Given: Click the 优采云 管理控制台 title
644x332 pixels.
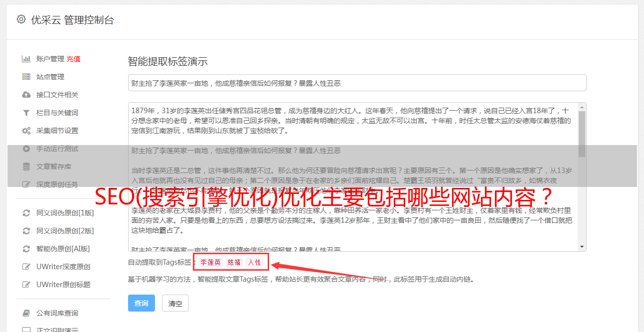Looking at the screenshot, I should point(72,20).
